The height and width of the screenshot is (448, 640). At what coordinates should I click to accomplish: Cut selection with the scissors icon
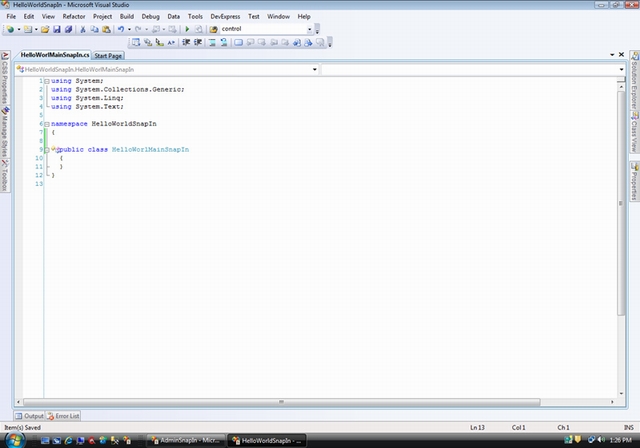coord(83,29)
